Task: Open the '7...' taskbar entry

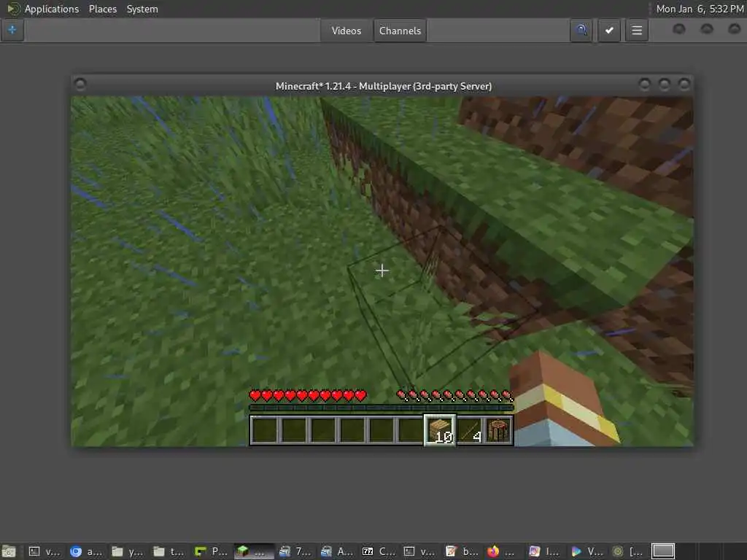Action: pyautogui.click(x=295, y=551)
